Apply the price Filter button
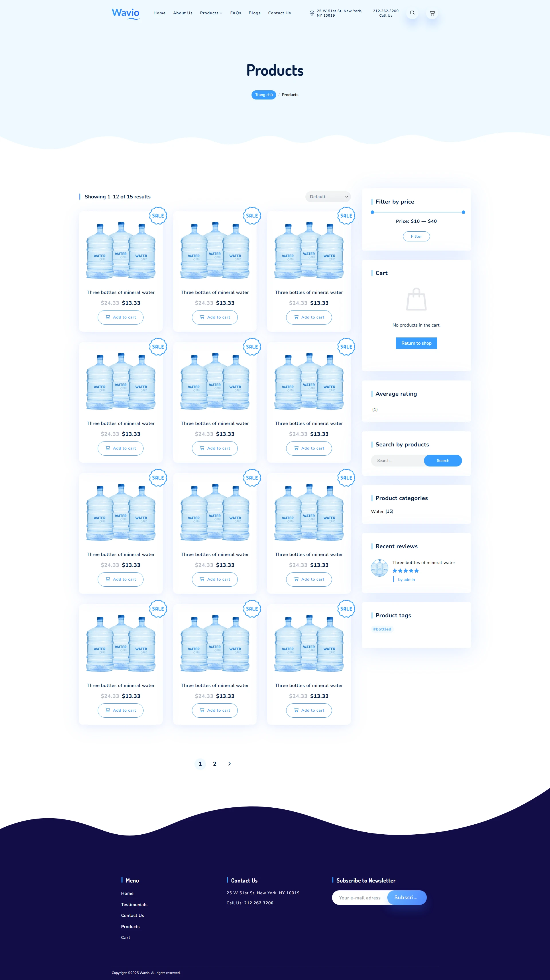The image size is (550, 980). (x=416, y=236)
